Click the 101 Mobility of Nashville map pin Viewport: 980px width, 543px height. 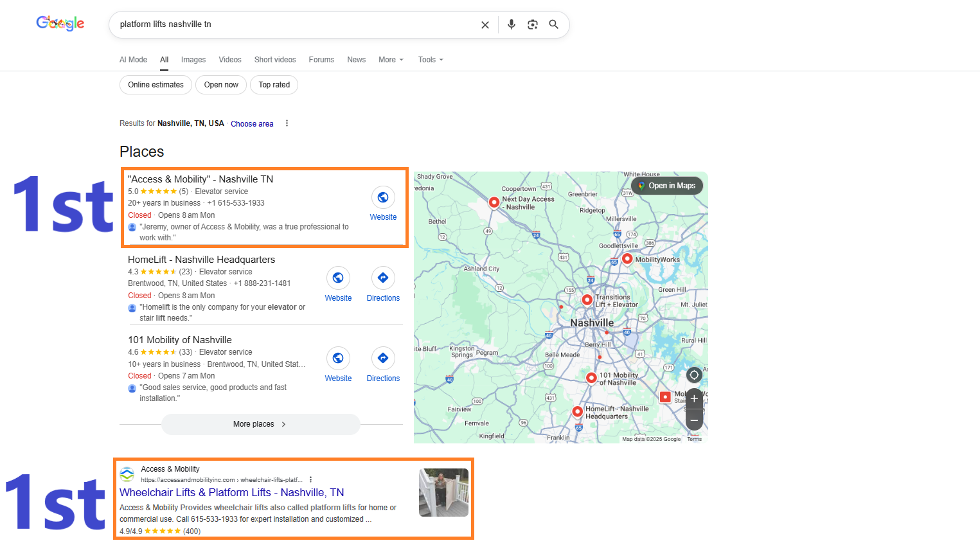[x=591, y=377]
